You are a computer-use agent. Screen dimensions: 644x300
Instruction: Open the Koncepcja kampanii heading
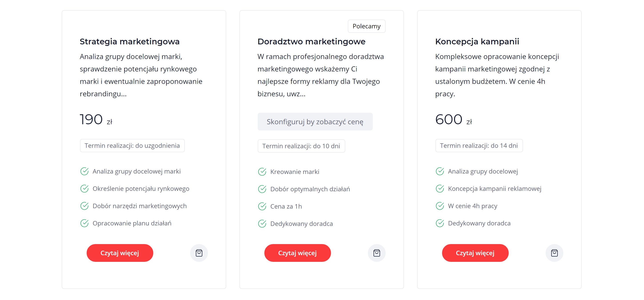(477, 41)
